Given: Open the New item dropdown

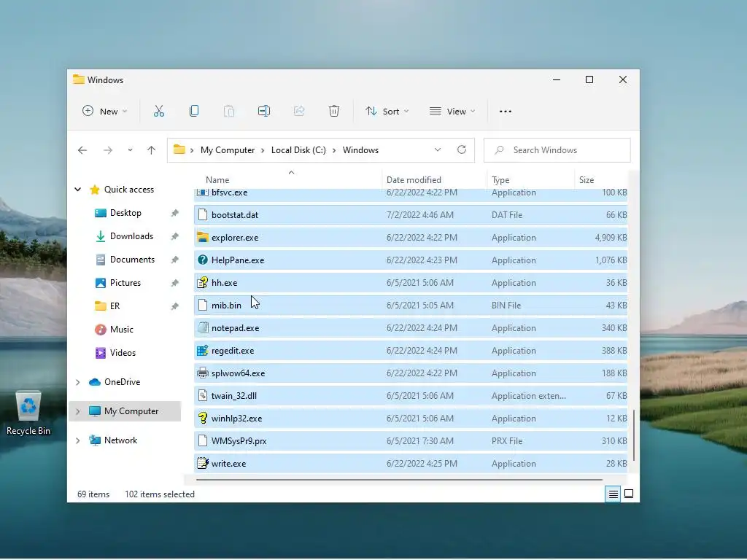Looking at the screenshot, I should [105, 112].
